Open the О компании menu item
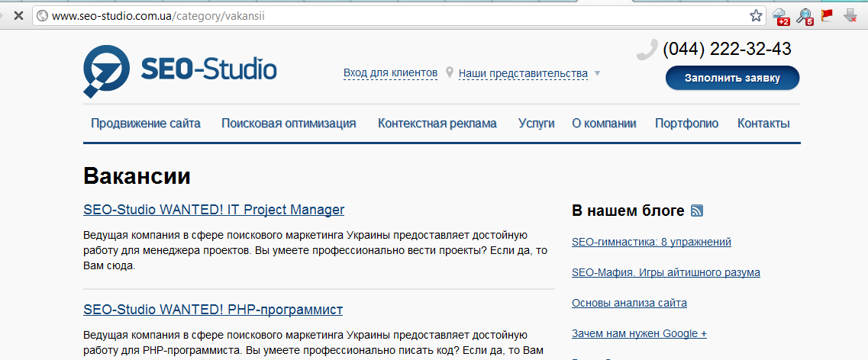This screenshot has width=868, height=360. [604, 124]
